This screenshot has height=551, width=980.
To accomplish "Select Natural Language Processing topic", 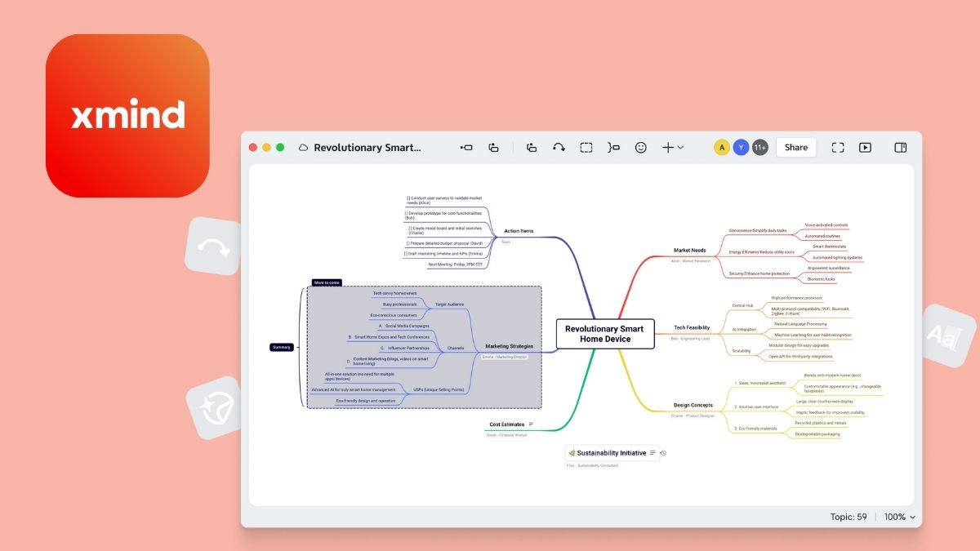I will click(x=800, y=324).
